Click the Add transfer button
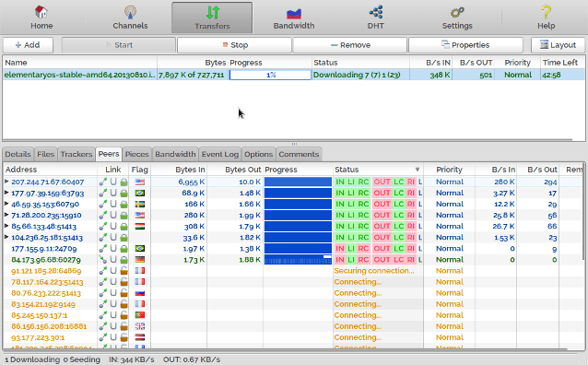588x365 pixels. [x=29, y=45]
